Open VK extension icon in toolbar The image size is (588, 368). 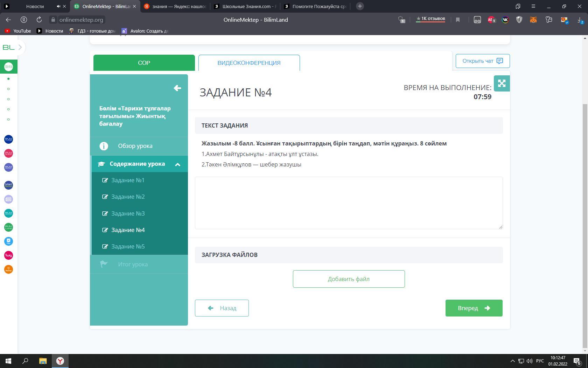pos(505,20)
